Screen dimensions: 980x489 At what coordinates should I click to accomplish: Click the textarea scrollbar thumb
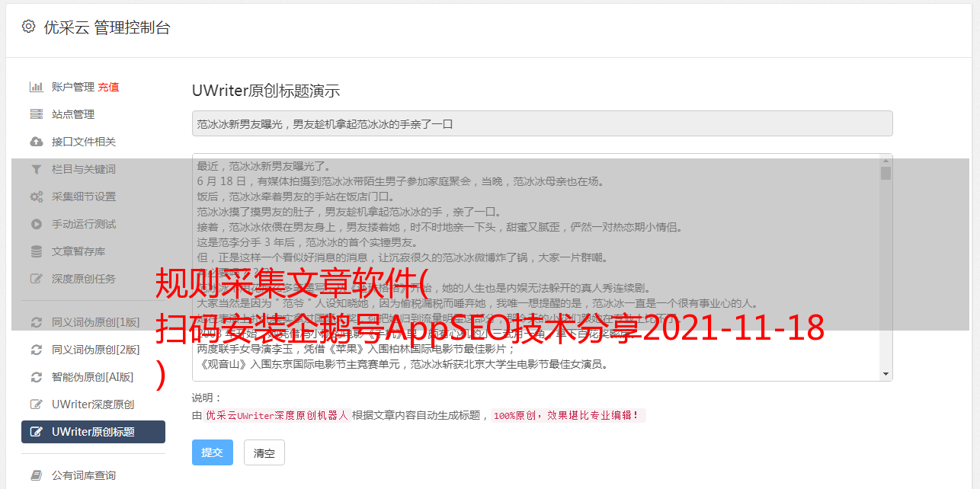point(886,173)
